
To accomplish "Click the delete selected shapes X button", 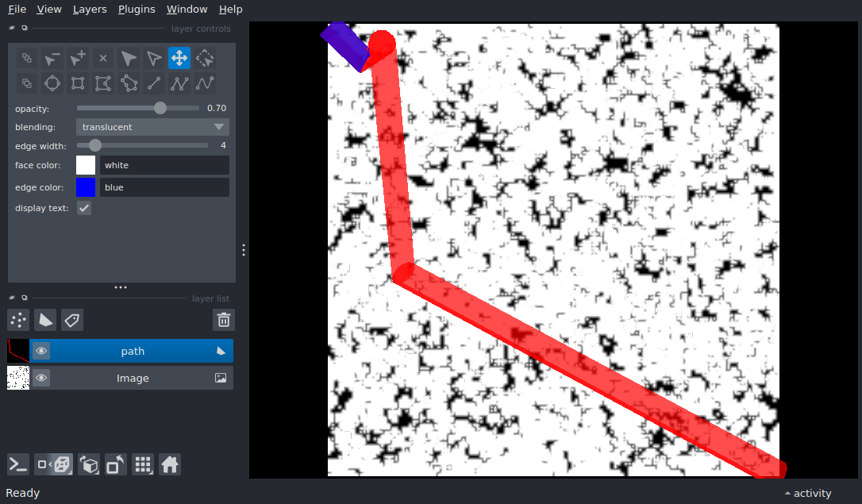I will coord(103,58).
